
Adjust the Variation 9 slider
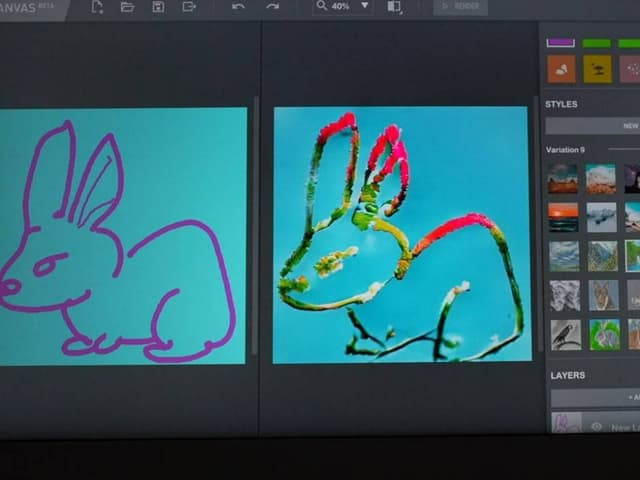pos(620,150)
